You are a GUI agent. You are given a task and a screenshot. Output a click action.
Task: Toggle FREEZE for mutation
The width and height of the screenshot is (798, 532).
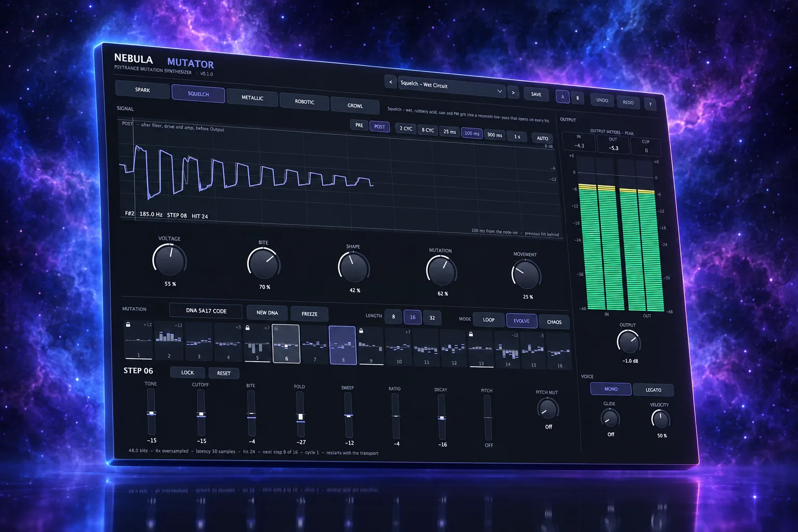[x=310, y=314]
